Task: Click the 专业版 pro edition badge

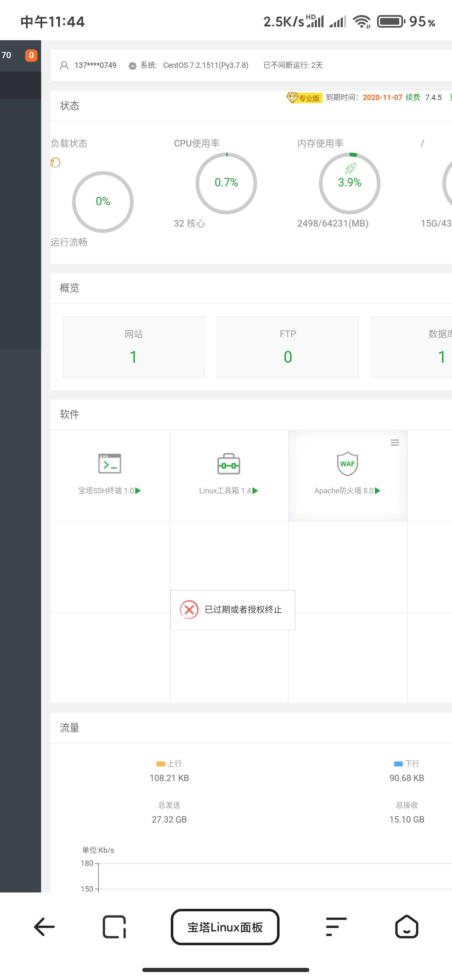Action: tap(304, 98)
